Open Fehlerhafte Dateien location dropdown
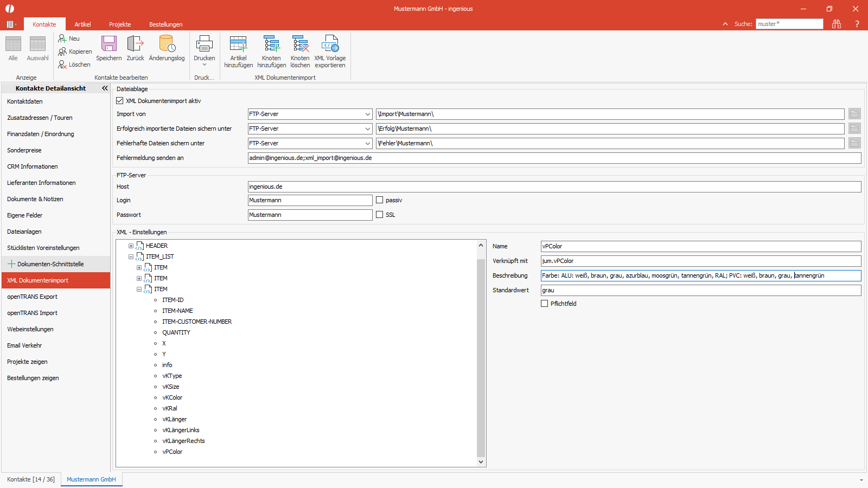This screenshot has width=868, height=488. pyautogui.click(x=368, y=143)
